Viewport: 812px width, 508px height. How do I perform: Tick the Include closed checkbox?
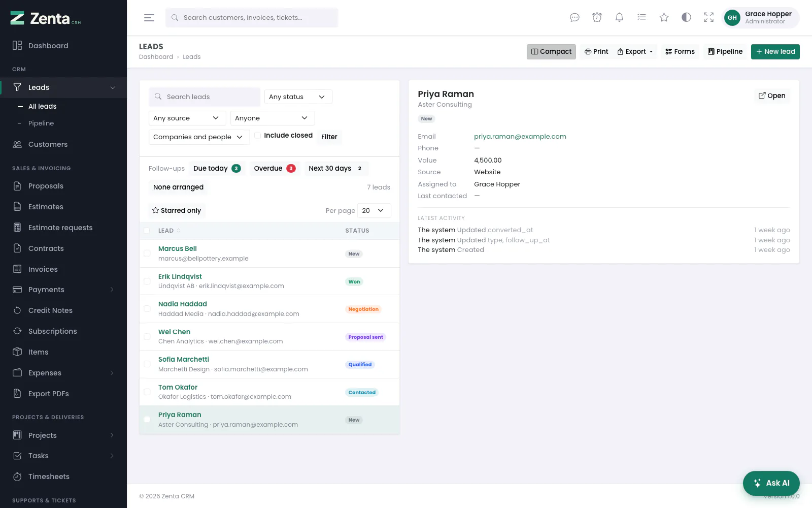[258, 136]
